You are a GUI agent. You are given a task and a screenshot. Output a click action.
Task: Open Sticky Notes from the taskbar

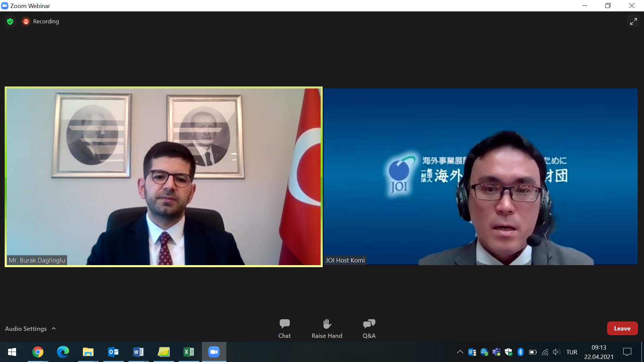(163, 352)
